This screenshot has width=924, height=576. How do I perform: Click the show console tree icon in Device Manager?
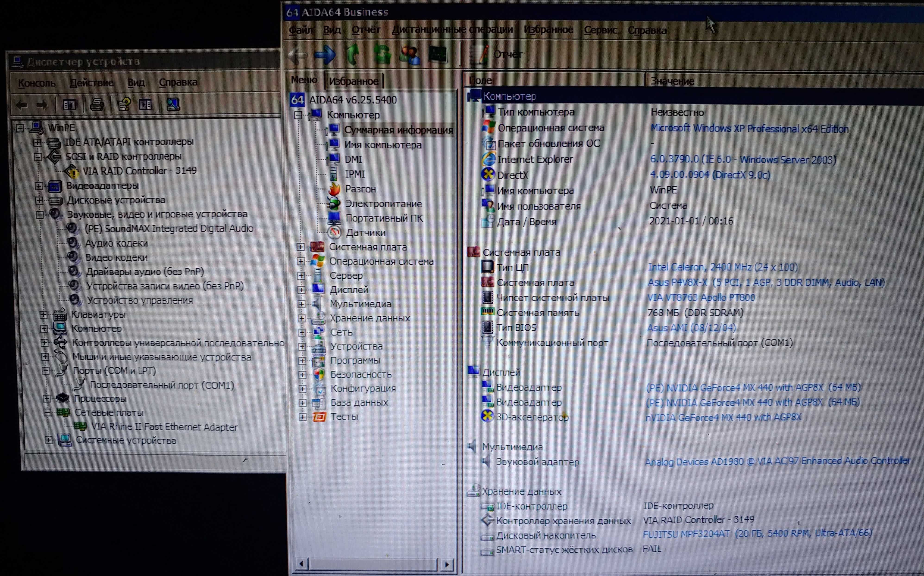click(69, 105)
